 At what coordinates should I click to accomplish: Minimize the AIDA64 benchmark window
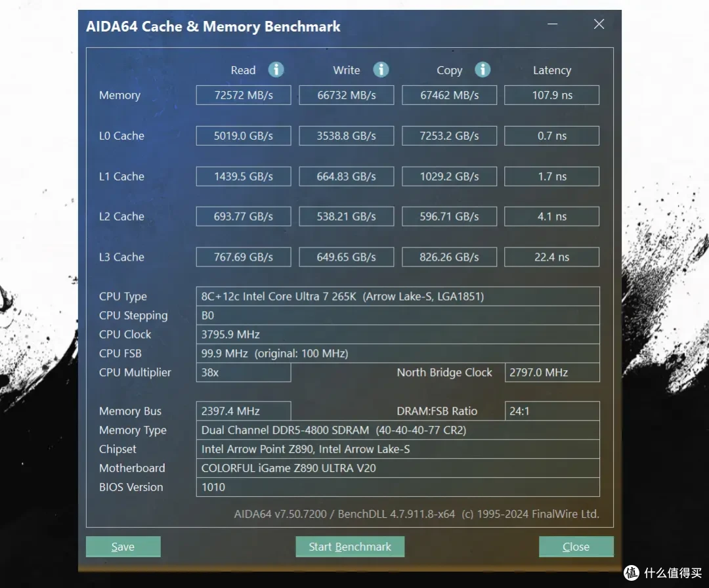pos(552,24)
